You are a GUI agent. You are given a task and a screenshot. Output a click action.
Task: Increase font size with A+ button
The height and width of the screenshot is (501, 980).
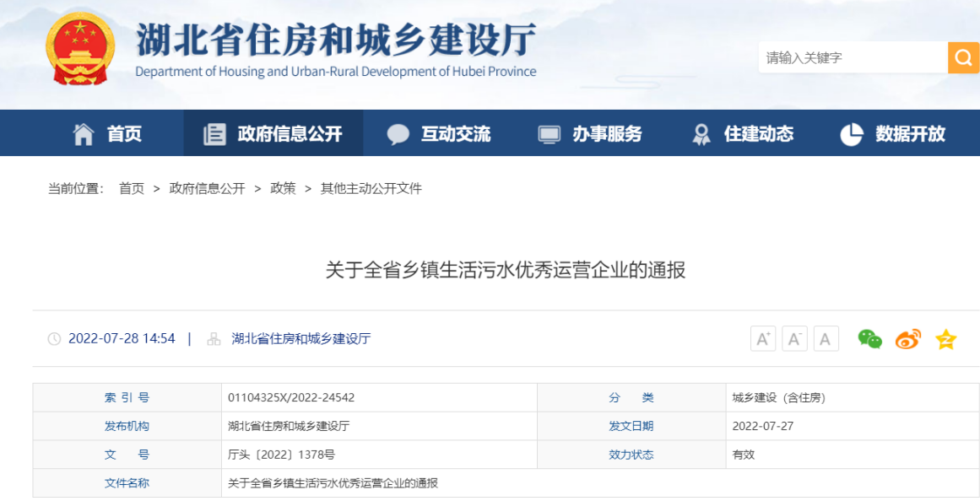coord(763,338)
